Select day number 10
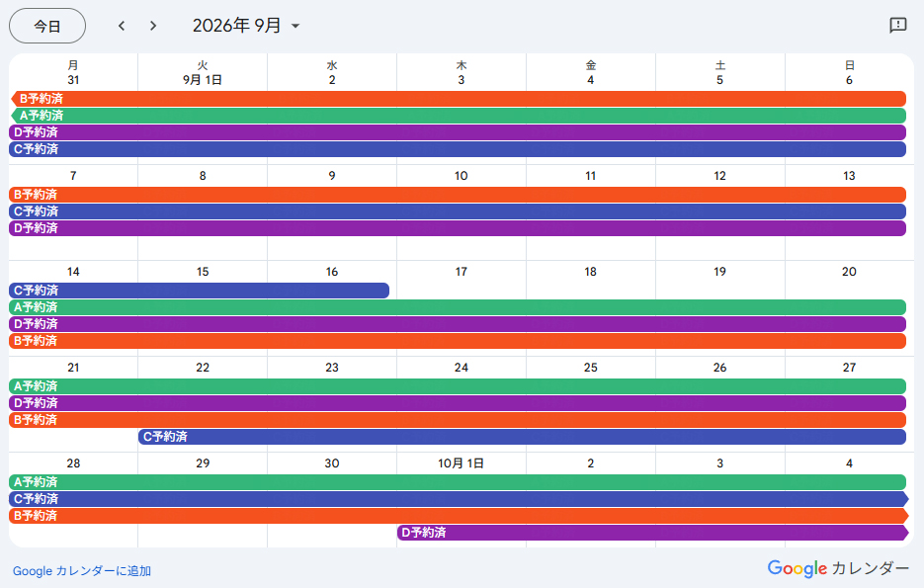This screenshot has width=924, height=588. [461, 176]
